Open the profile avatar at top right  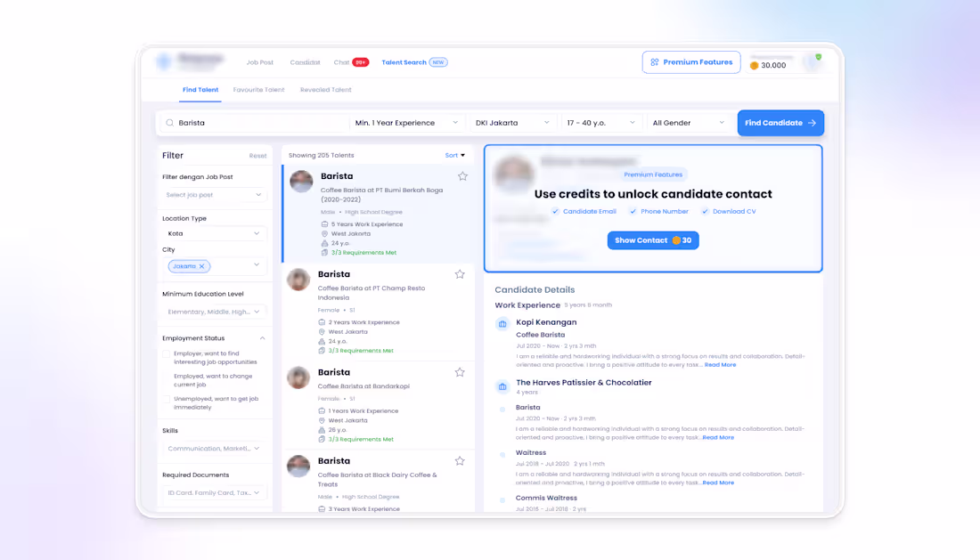click(812, 61)
